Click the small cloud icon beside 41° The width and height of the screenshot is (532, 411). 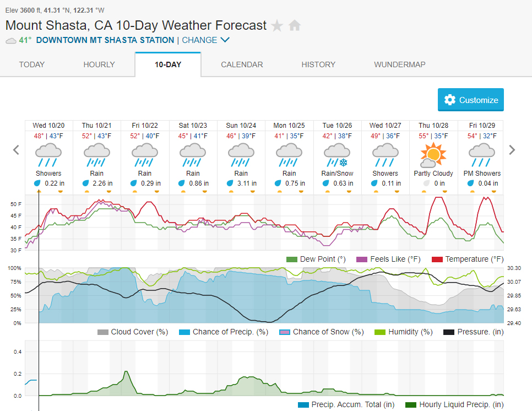(10, 40)
